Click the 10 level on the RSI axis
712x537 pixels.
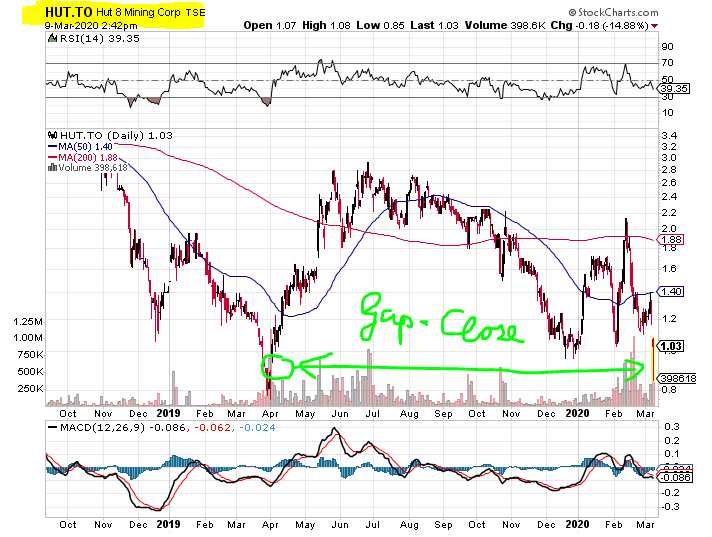coord(668,113)
